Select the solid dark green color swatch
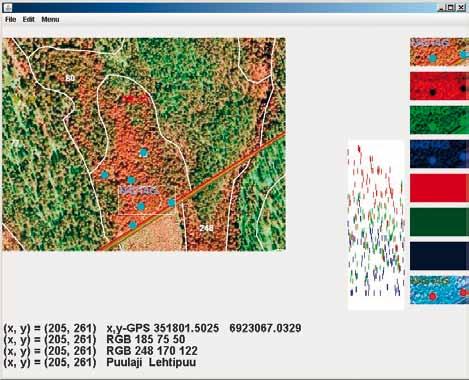This screenshot has width=469, height=380. pyautogui.click(x=439, y=222)
